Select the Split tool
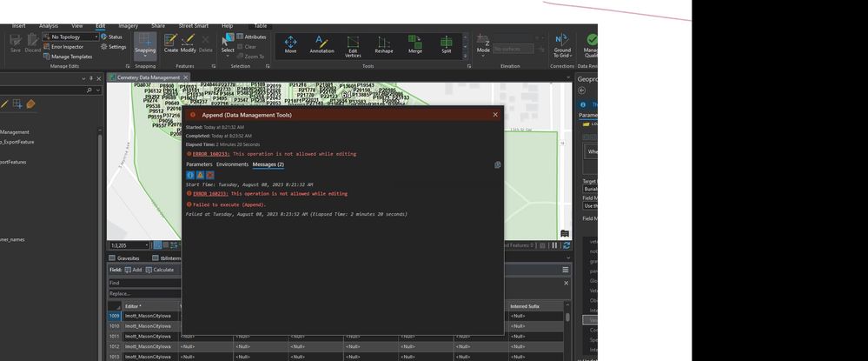Screen dimensions: 868x361 [447, 45]
